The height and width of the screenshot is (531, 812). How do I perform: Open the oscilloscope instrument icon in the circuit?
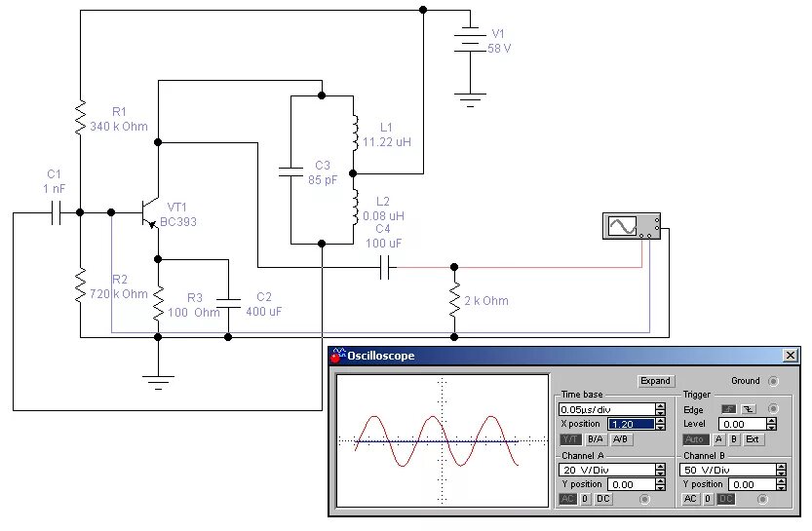pyautogui.click(x=632, y=226)
